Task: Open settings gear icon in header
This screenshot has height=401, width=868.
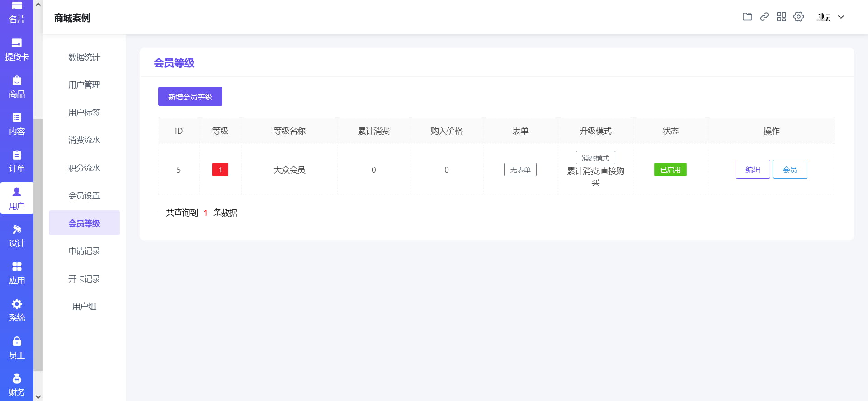Action: tap(799, 17)
